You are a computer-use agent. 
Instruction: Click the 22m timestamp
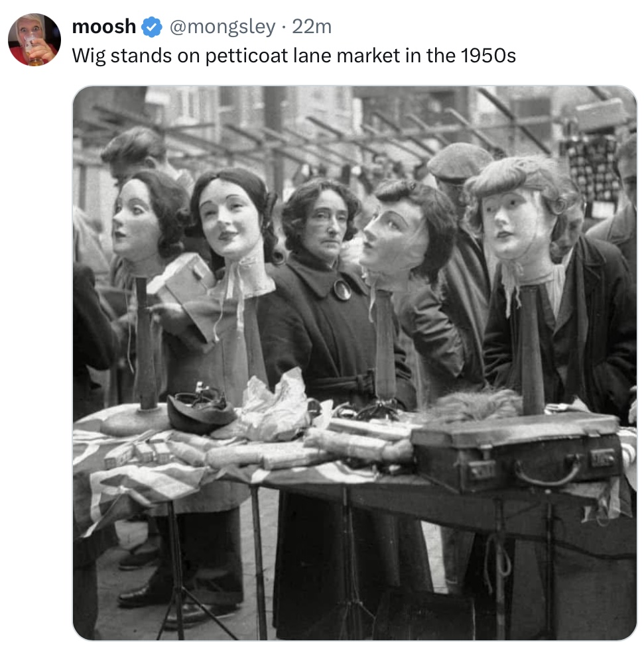click(x=312, y=27)
